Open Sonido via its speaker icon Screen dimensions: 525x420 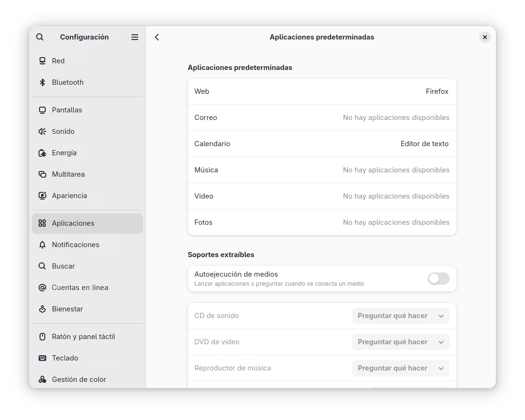pyautogui.click(x=42, y=131)
